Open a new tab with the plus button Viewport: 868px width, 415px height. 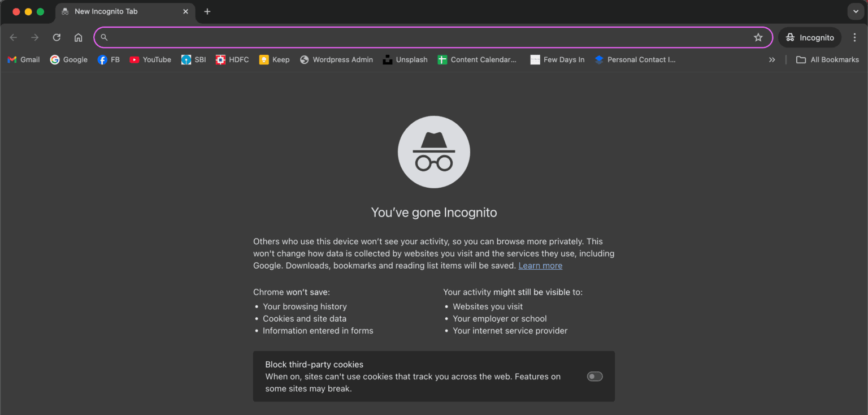click(x=207, y=11)
